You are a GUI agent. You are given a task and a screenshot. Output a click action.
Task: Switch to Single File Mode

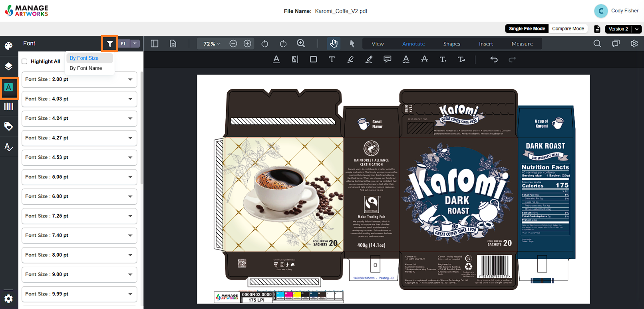pos(527,29)
